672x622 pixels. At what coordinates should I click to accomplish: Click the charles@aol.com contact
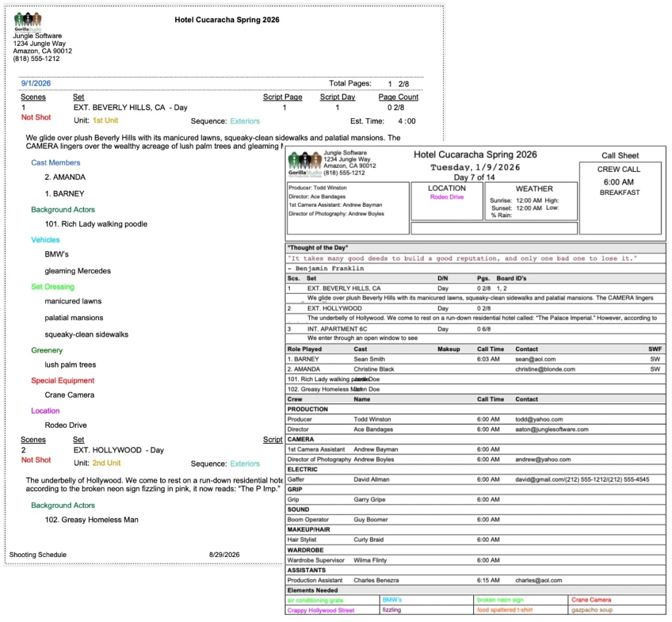click(x=538, y=581)
